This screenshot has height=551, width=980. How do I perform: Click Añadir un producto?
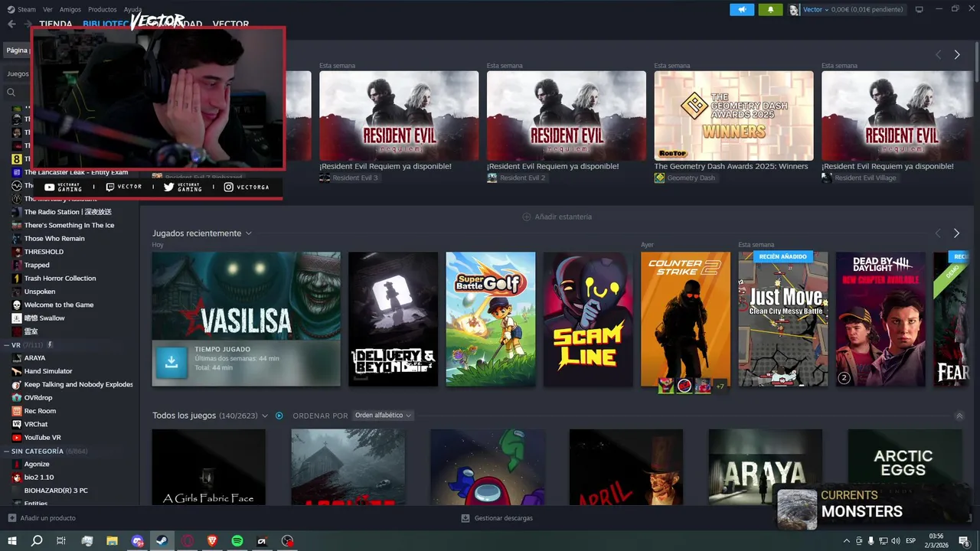(42, 518)
